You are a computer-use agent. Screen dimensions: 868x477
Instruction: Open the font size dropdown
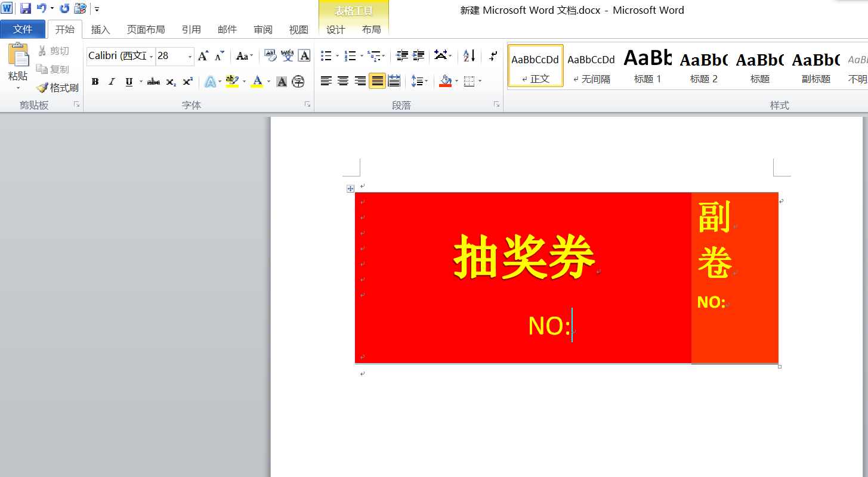point(190,56)
